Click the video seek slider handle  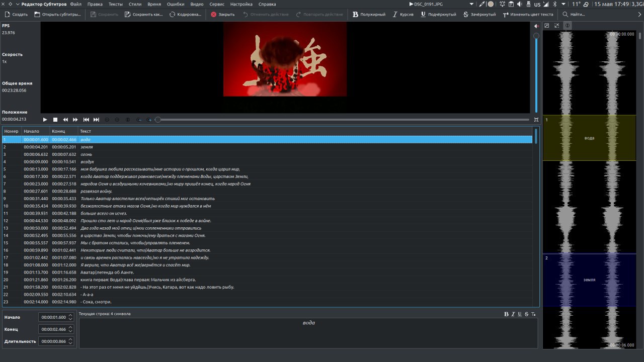tap(157, 120)
